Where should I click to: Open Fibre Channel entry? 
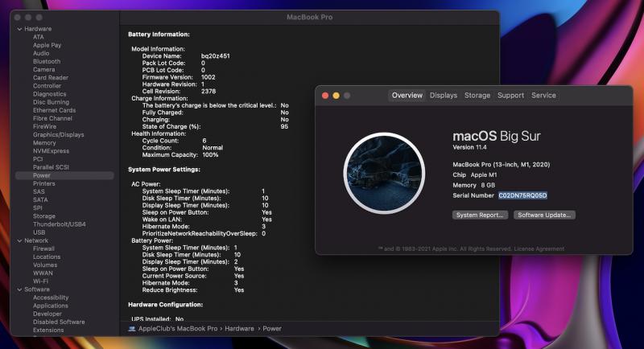pyautogui.click(x=52, y=118)
